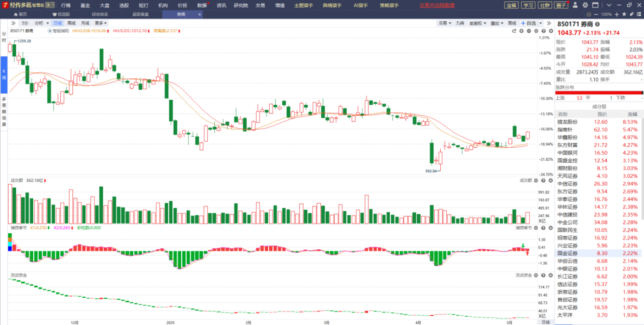Select the highlighted 国金证券 row
The height and width of the screenshot is (325, 644).
coord(600,253)
